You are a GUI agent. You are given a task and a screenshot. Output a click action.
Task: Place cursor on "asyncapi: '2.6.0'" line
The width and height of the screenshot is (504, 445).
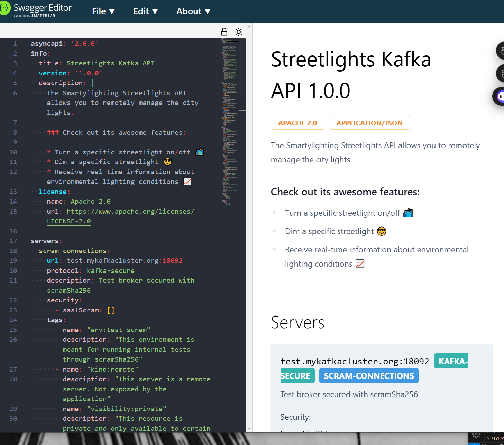tap(65, 44)
